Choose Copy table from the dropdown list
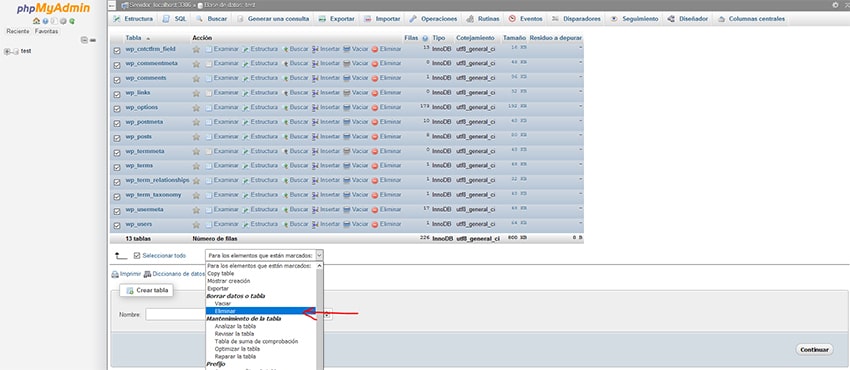This screenshot has width=850, height=370. click(260, 274)
